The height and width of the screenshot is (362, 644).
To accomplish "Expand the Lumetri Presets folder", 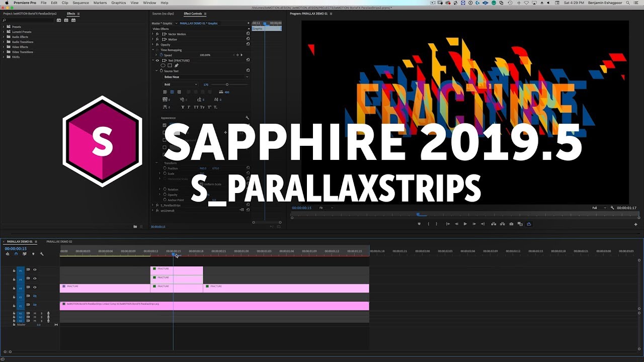I will pyautogui.click(x=3, y=32).
